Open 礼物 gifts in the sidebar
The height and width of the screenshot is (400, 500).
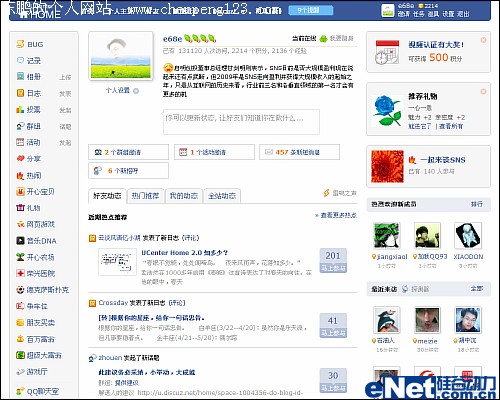(33, 208)
